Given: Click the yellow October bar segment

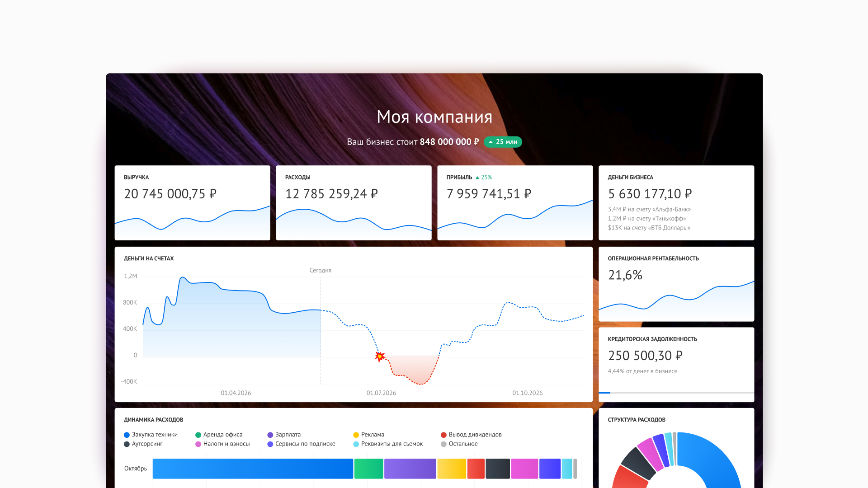Looking at the screenshot, I should (x=452, y=469).
